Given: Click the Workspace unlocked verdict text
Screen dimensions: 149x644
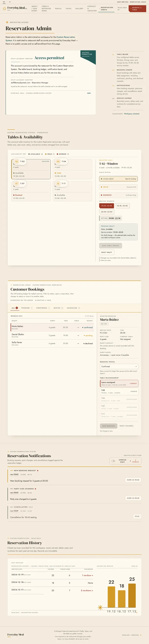Looking at the screenshot, I should tap(132, 114).
